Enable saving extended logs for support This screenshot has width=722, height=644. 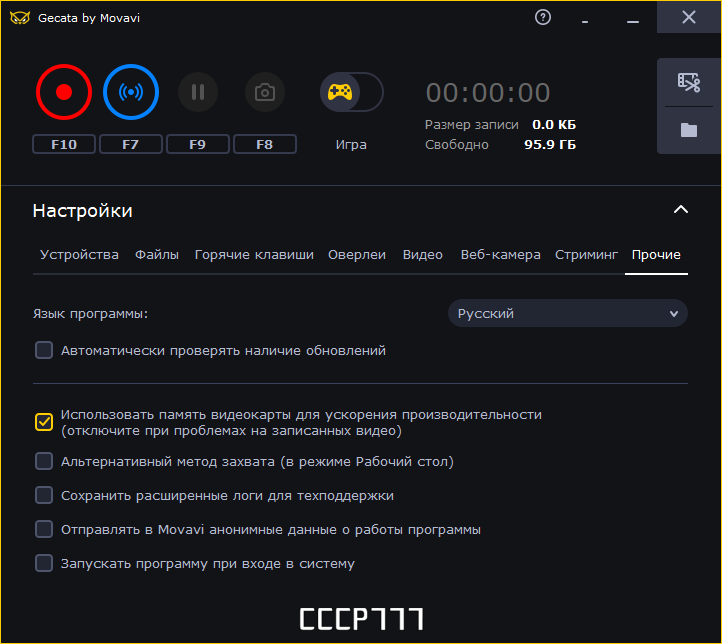click(x=44, y=495)
